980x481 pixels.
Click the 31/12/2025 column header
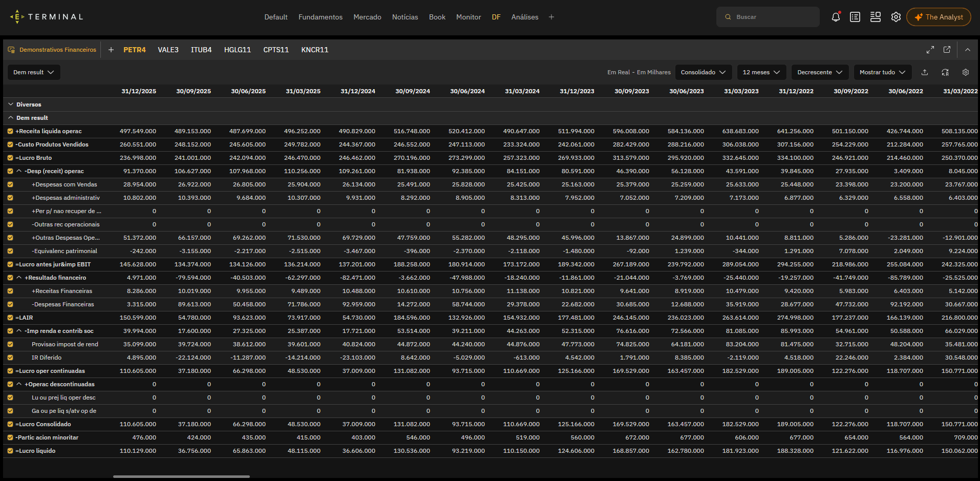click(139, 91)
